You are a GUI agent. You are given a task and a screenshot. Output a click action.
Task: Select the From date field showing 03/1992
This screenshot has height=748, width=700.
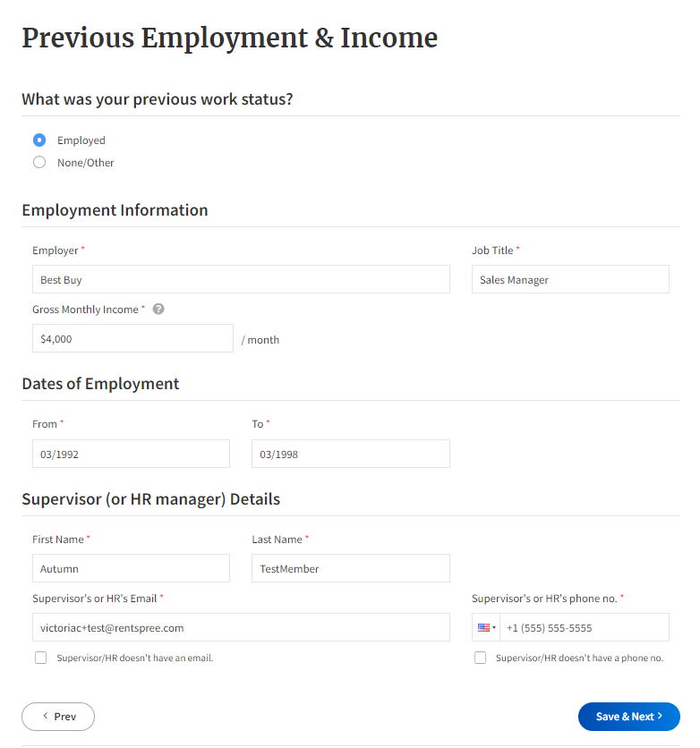coord(131,454)
